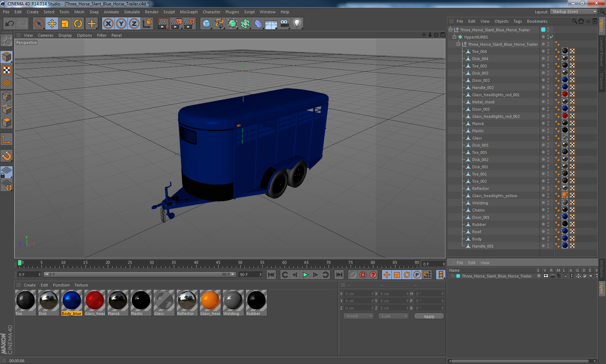Click the coordinate system icon
606x364 pixels.
pos(147,24)
